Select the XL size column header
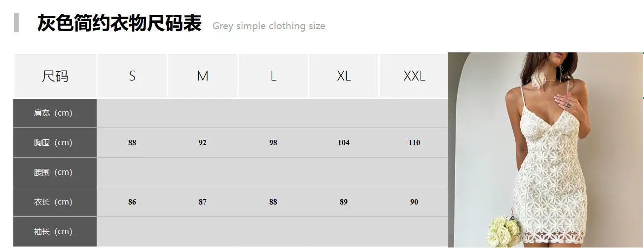This screenshot has width=644, height=248. pyautogui.click(x=344, y=76)
